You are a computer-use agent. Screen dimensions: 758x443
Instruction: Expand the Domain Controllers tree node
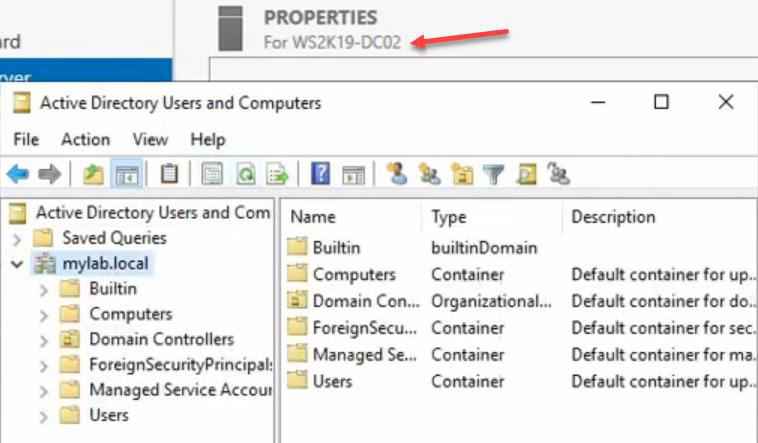click(44, 340)
